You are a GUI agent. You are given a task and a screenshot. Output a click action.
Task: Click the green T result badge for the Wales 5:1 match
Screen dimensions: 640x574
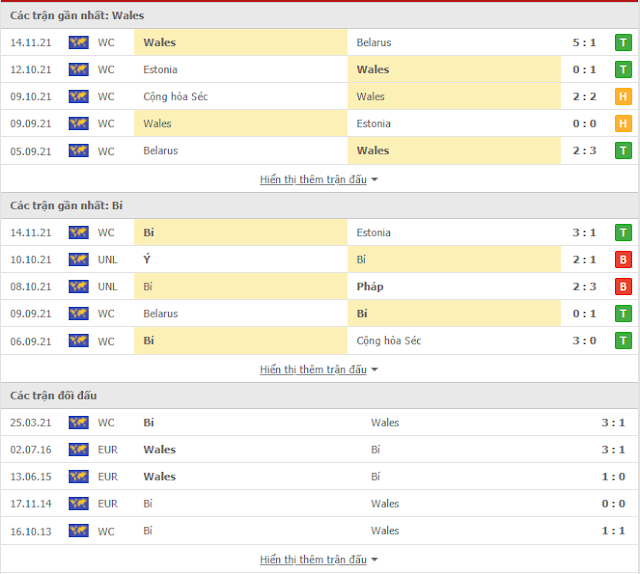(x=624, y=43)
